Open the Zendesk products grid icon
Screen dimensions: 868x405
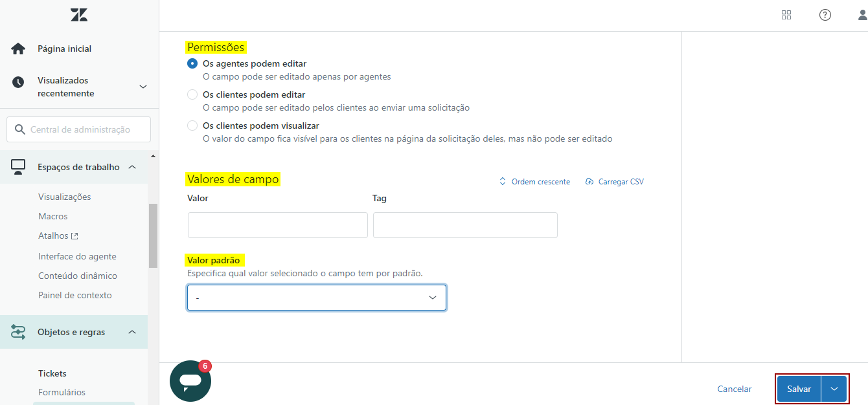786,15
